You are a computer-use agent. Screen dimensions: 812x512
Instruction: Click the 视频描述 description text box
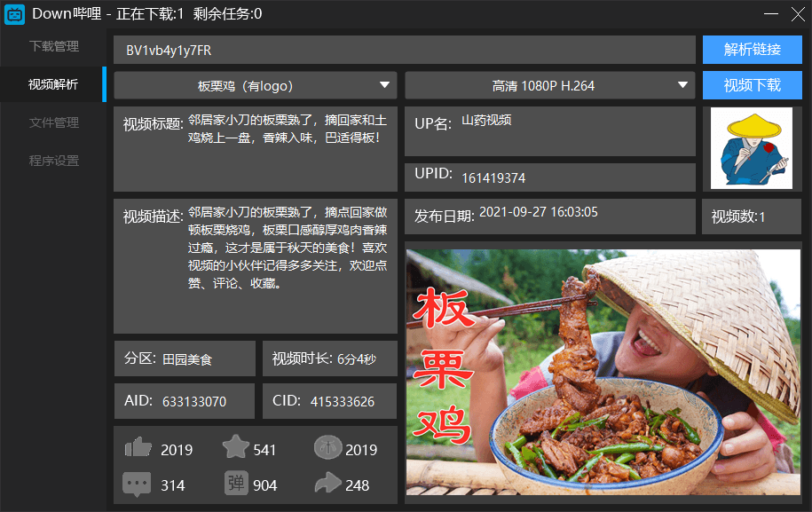pyautogui.click(x=255, y=266)
